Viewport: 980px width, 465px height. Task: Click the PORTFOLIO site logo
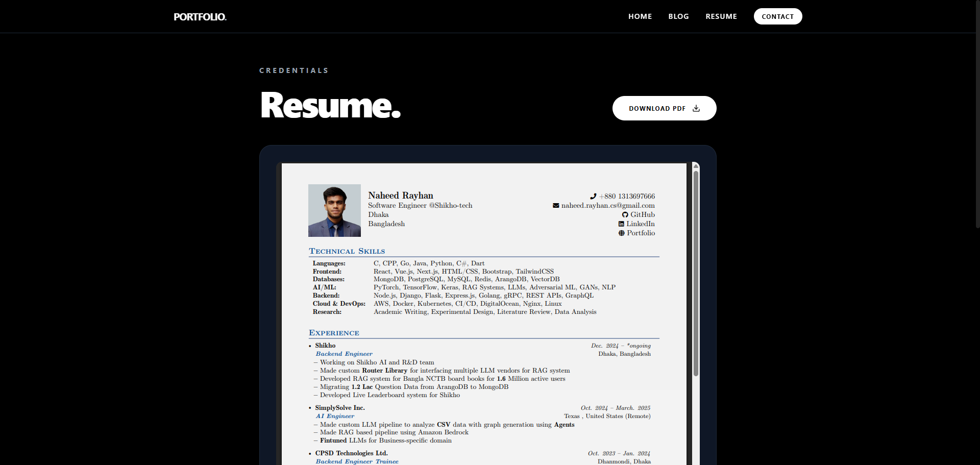(200, 16)
